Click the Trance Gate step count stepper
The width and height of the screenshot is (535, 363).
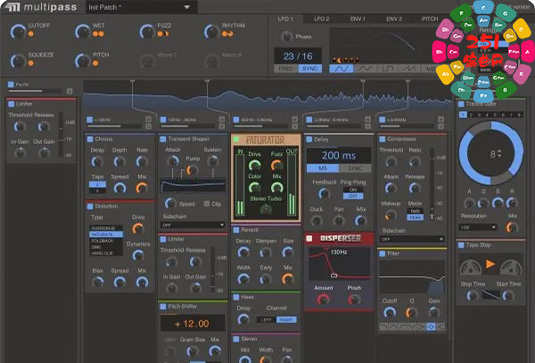pyautogui.click(x=500, y=154)
